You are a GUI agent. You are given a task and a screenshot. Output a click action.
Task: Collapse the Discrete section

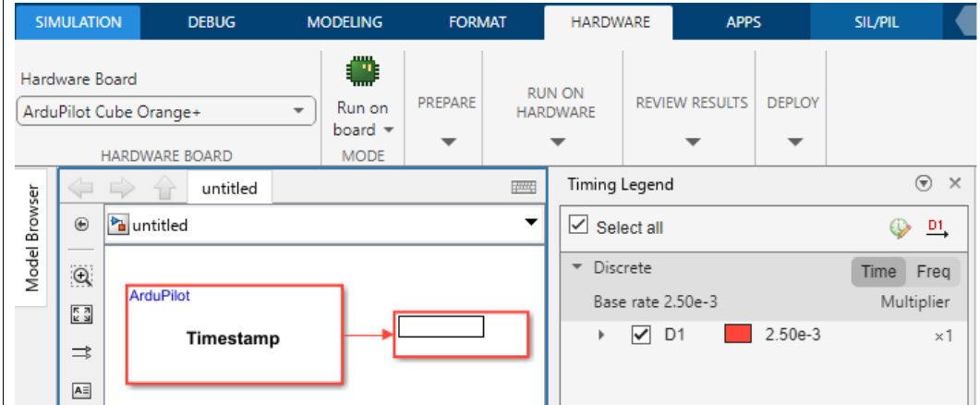click(x=577, y=268)
